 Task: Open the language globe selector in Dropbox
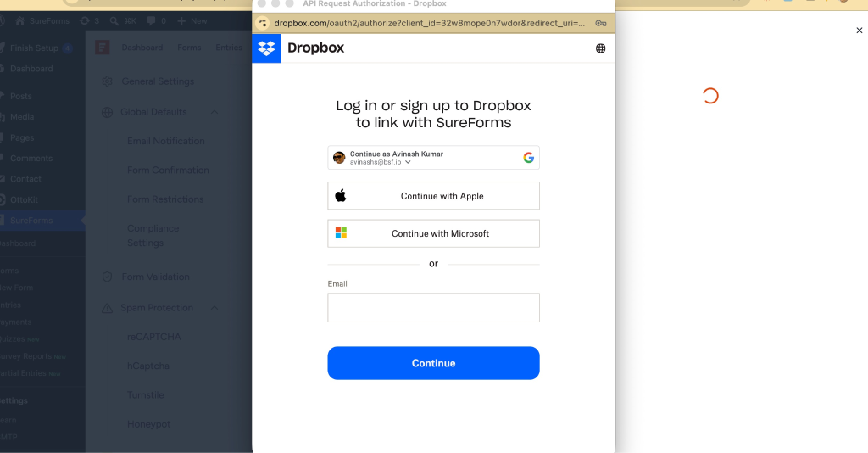pyautogui.click(x=600, y=48)
